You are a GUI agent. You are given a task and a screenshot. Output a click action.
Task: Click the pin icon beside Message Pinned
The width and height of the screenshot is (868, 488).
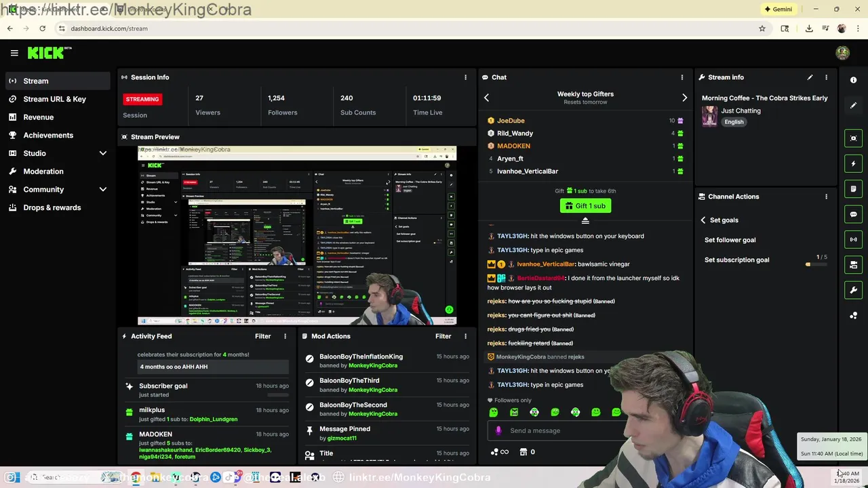click(310, 431)
